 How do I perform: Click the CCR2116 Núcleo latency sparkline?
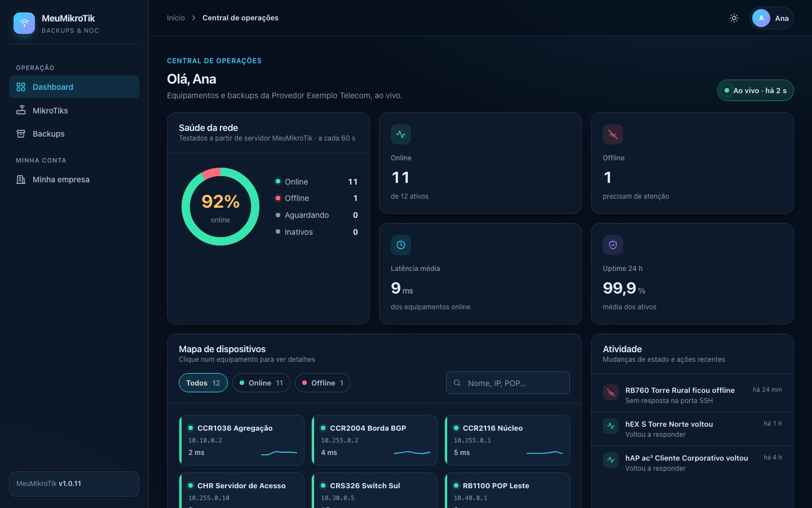tap(545, 452)
